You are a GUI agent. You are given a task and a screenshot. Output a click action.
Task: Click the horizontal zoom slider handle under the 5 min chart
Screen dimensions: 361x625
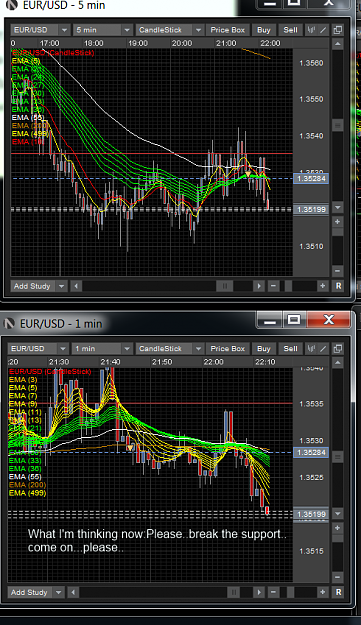[x=288, y=286]
